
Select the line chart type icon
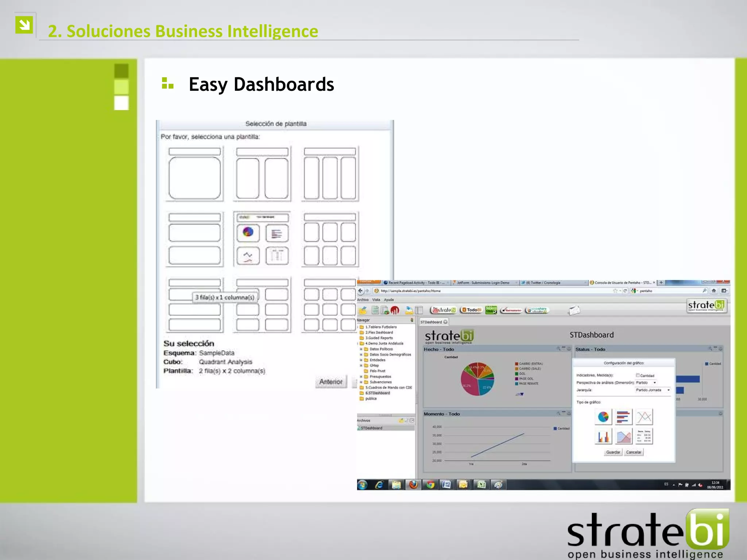[644, 417]
